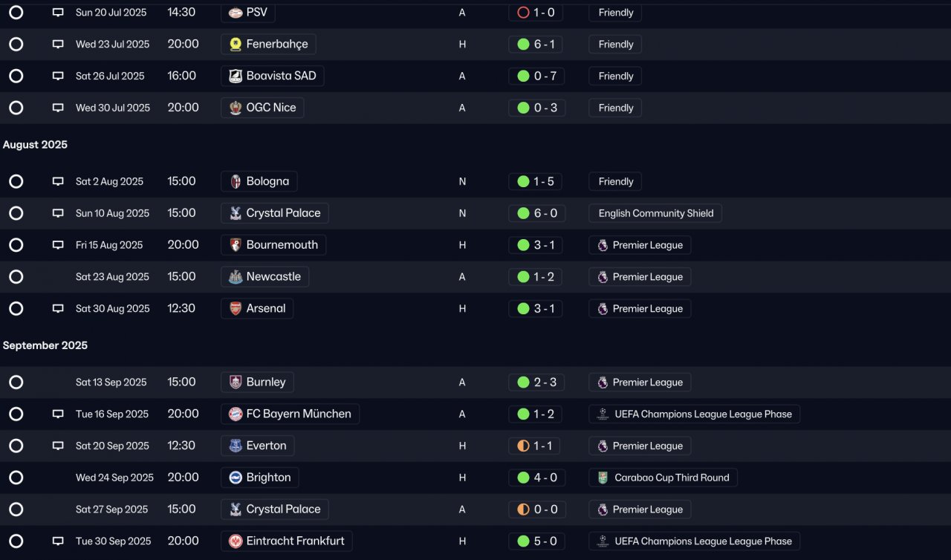This screenshot has width=951, height=560.
Task: Select the radio circle for the Fenerbahçe match
Action: (x=16, y=45)
